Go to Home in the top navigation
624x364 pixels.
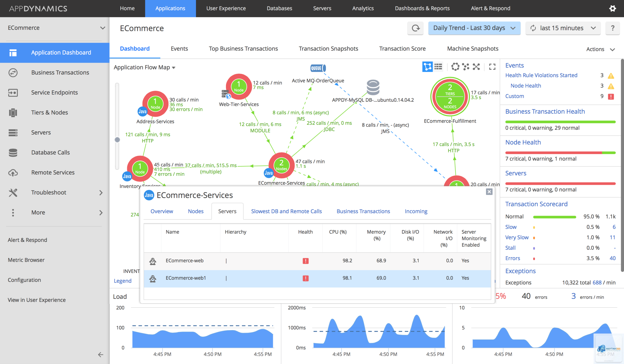pos(127,9)
